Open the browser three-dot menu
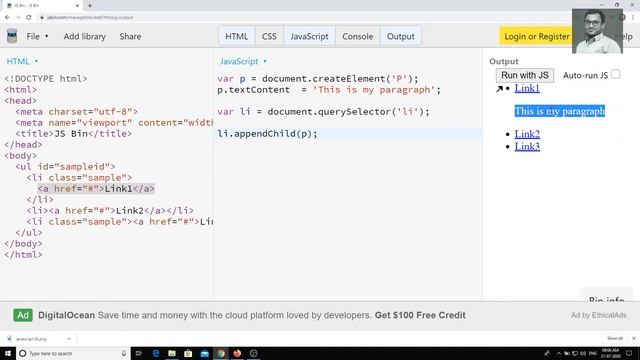 pyautogui.click(x=633, y=18)
